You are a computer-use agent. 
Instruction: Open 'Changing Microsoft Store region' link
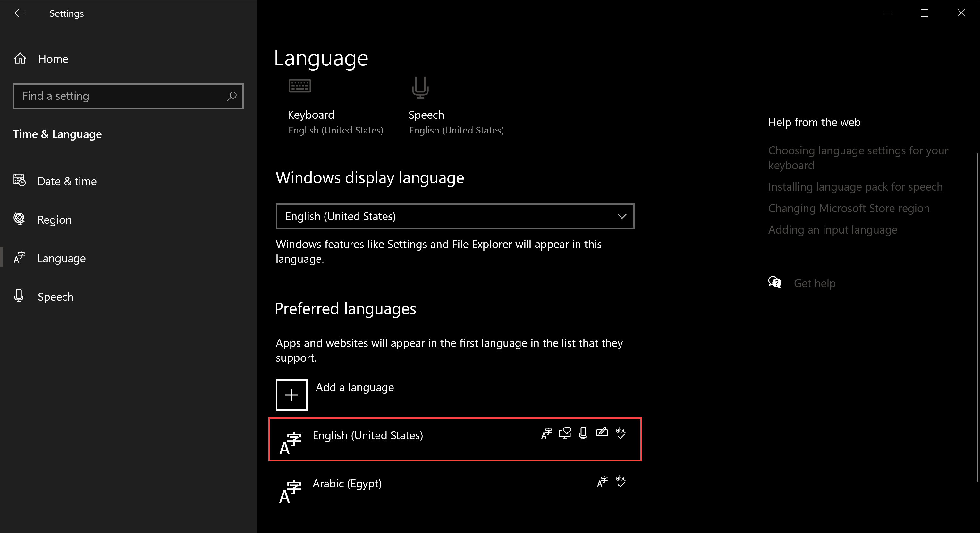click(849, 208)
